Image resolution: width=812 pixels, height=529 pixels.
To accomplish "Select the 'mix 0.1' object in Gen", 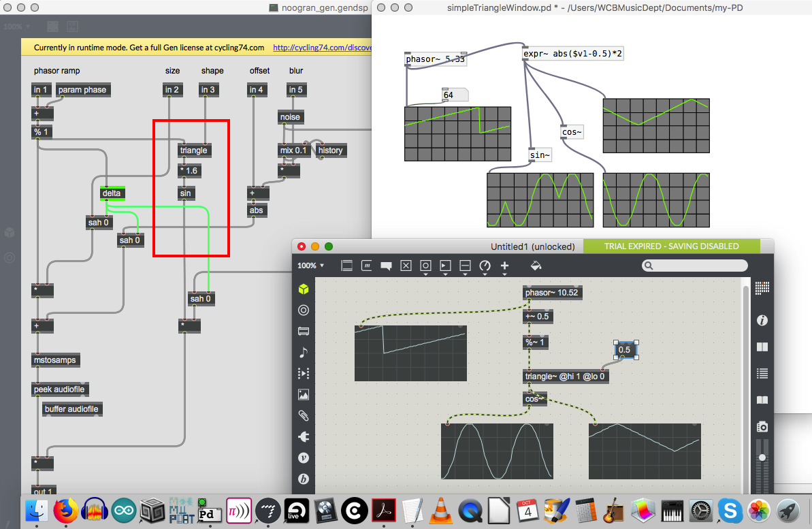I will pyautogui.click(x=293, y=150).
